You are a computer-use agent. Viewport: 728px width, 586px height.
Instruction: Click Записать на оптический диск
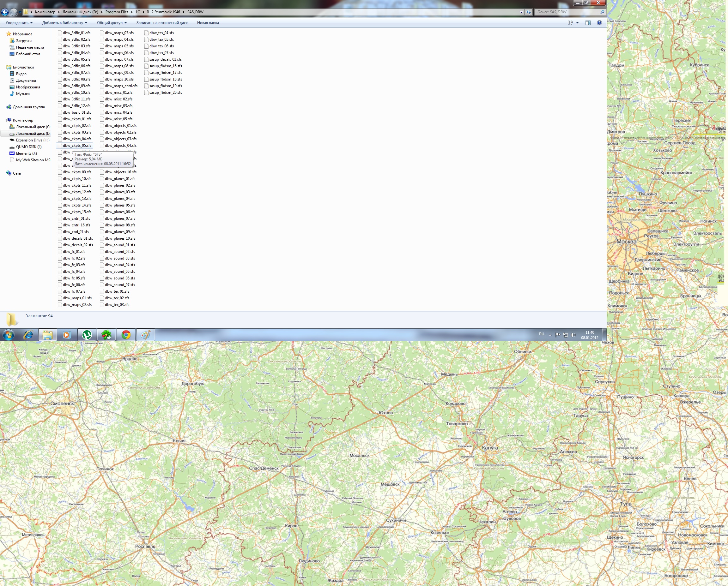point(162,23)
